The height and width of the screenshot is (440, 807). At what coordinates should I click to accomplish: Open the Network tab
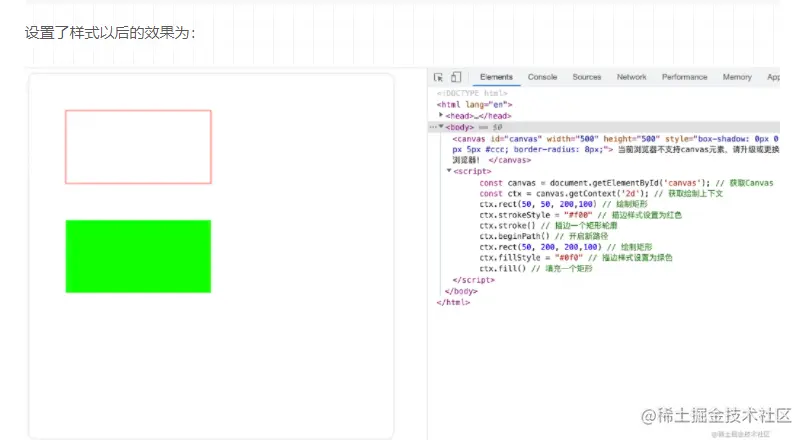click(631, 77)
